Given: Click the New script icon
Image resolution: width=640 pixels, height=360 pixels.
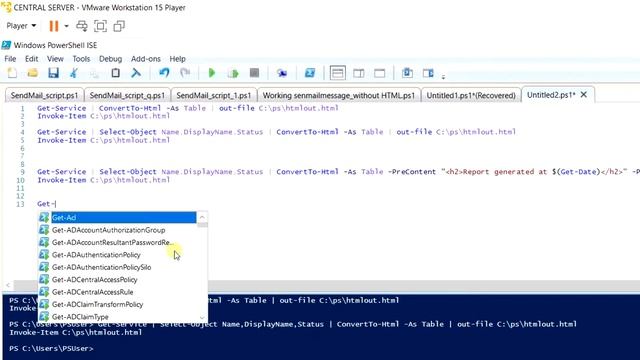Looking at the screenshot, I should coord(12,73).
